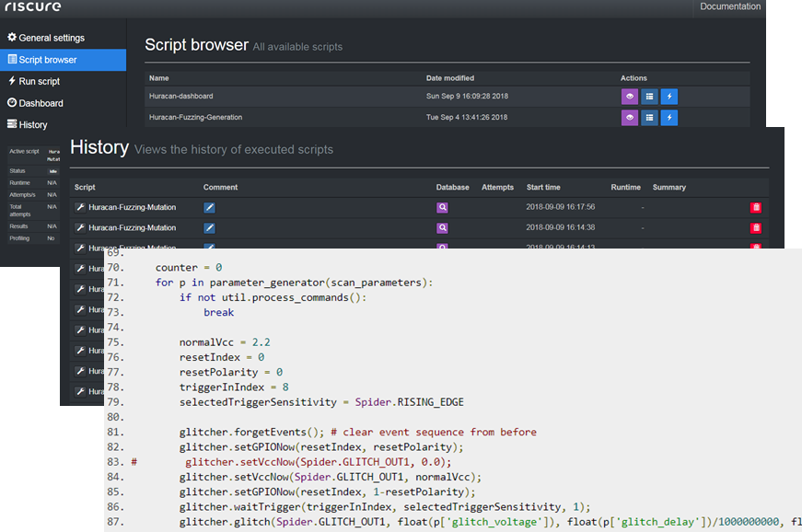Run Huracan-Fuzzing-Generation with the lightning bolt icon
Viewport: 802px width, 532px height.
[669, 117]
